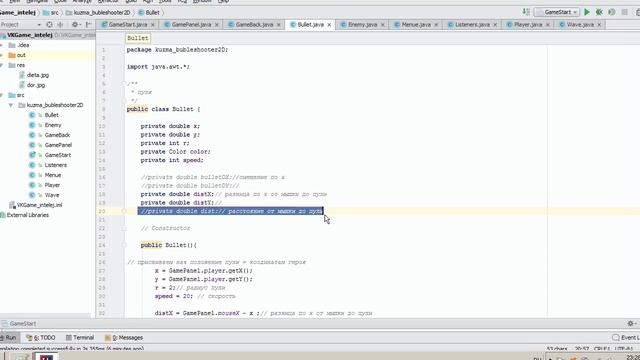Switch to Enemy.java tab
This screenshot has width=640, height=360.
point(362,24)
